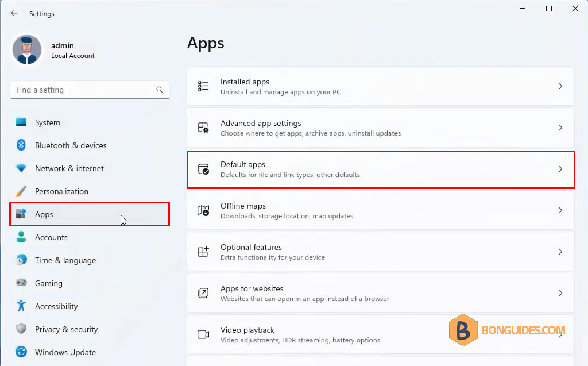Click the Installed apps list icon
Image resolution: width=588 pixels, height=366 pixels.
(x=203, y=86)
